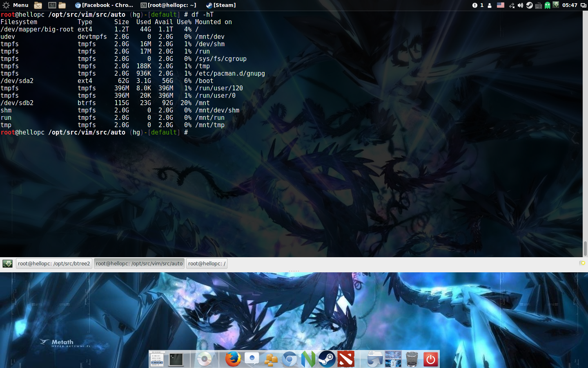
Task: Click '20%' use value of /dev/sdb2
Action: pyautogui.click(x=186, y=103)
